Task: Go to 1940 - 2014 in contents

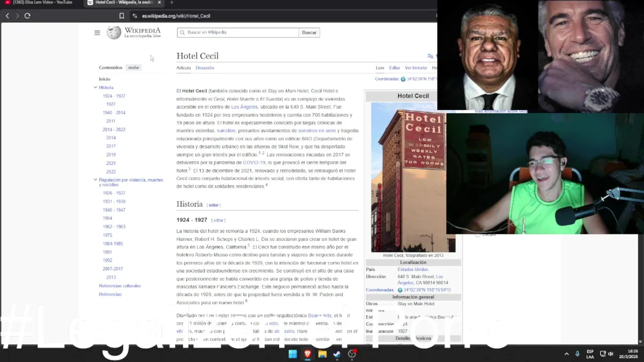Action: tap(114, 113)
